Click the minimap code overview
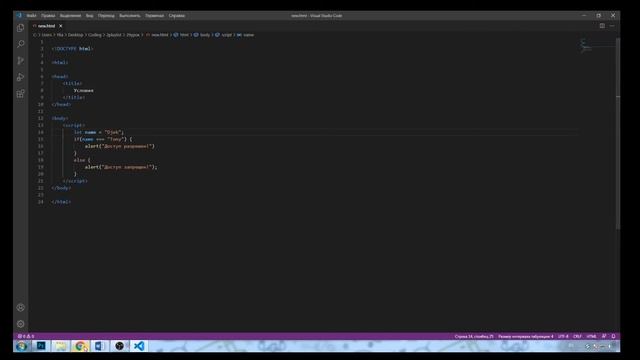This screenshot has width=640, height=360. [x=587, y=46]
